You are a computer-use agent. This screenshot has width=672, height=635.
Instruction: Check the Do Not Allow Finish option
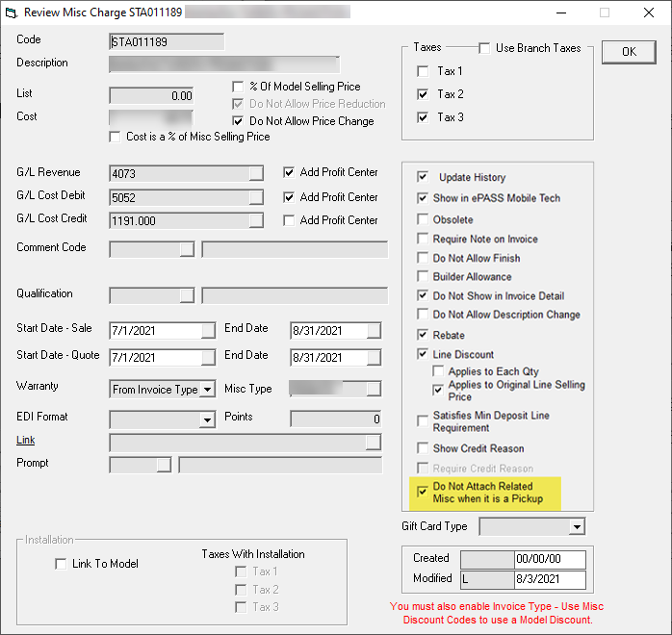[423, 258]
